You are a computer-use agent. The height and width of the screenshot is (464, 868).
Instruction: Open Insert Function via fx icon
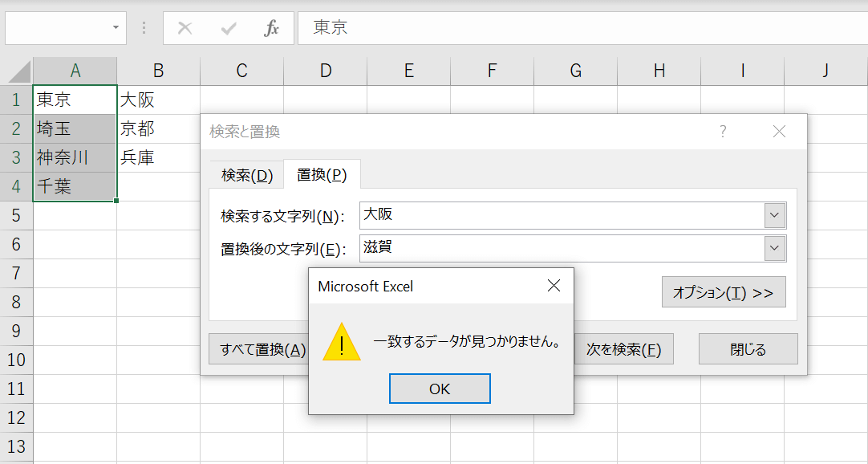click(x=272, y=29)
